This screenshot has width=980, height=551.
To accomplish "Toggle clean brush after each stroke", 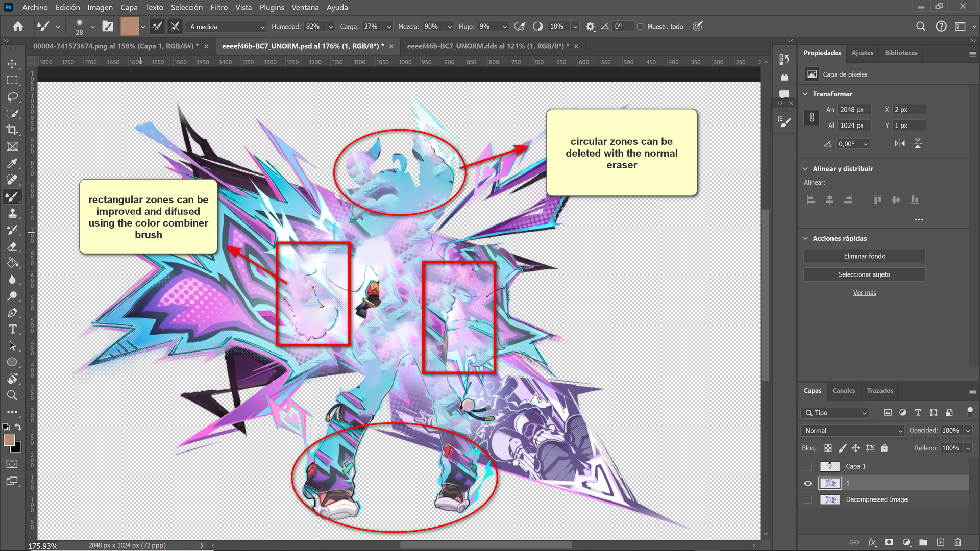I will (175, 27).
